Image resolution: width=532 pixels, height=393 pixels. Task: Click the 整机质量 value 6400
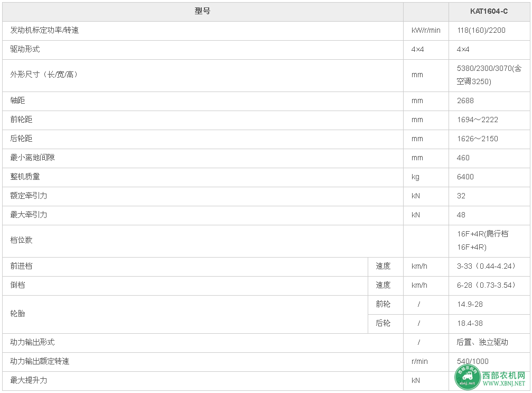pos(465,177)
